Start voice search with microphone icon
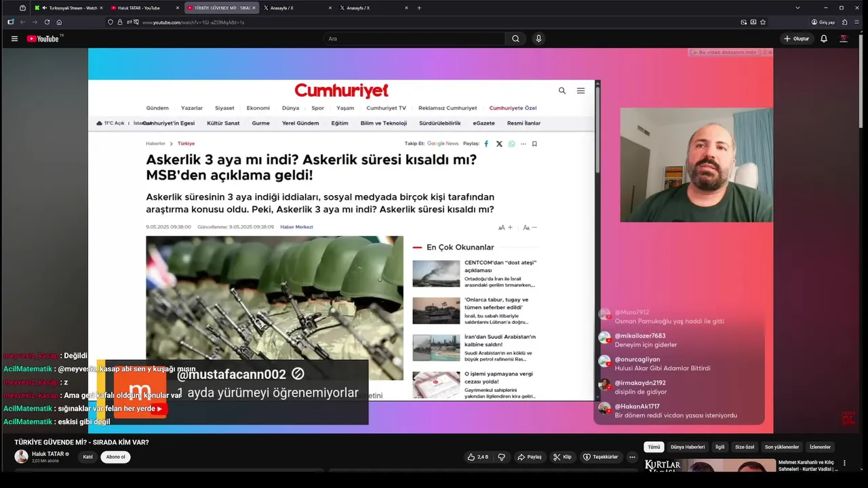 click(538, 39)
